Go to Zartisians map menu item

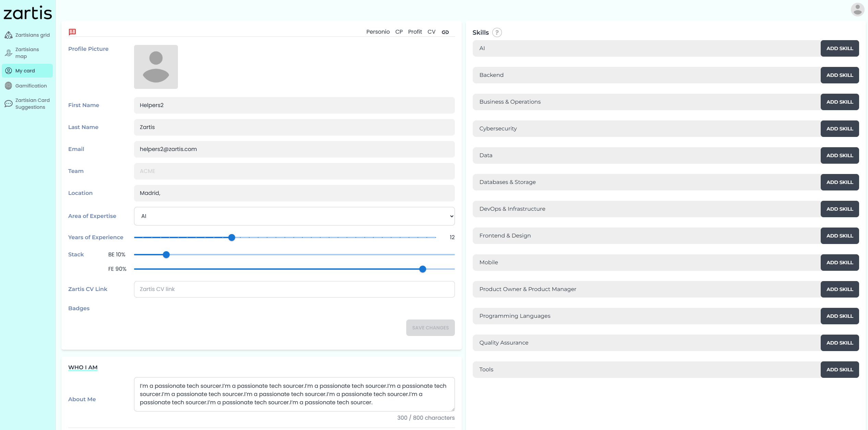point(27,53)
